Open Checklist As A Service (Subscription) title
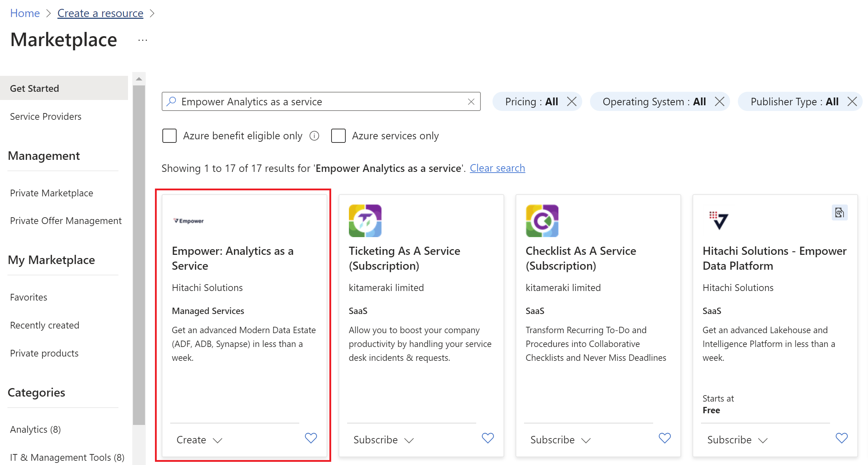Viewport: 868px width, 465px height. pos(581,258)
